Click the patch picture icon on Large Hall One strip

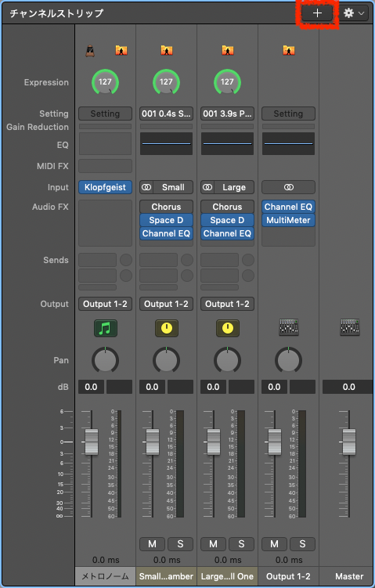228,50
